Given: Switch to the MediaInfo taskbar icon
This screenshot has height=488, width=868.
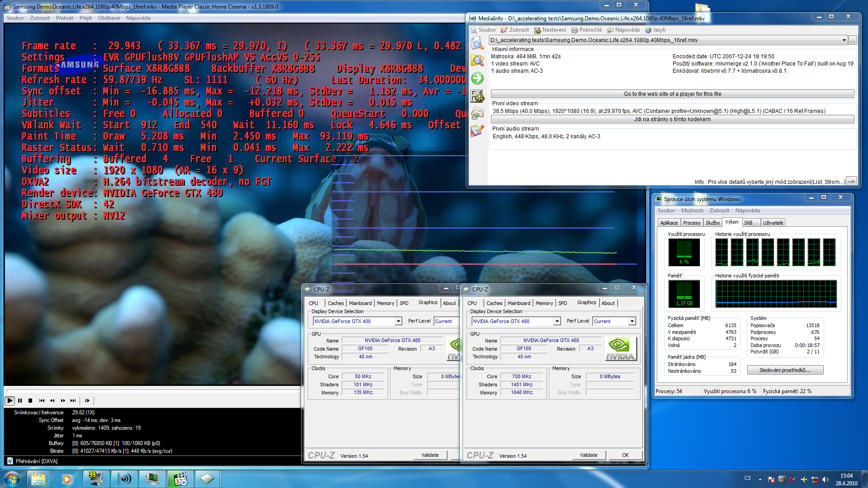Looking at the screenshot, I should click(x=124, y=479).
